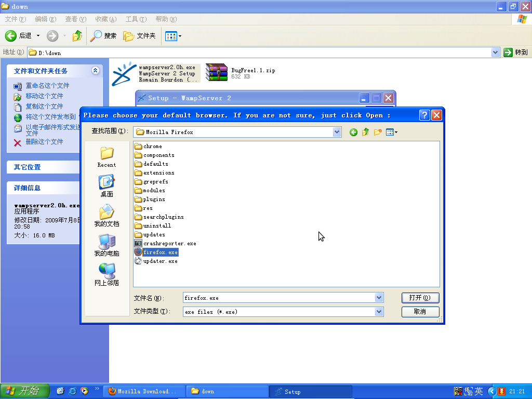Click the Up folder icon in Explorer toolbar

click(77, 36)
